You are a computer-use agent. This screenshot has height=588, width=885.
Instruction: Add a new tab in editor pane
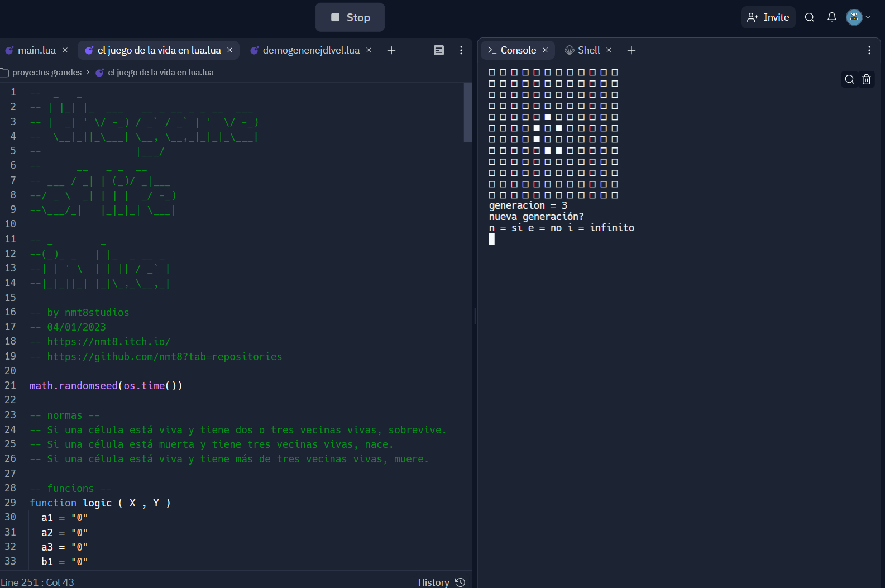coord(391,50)
